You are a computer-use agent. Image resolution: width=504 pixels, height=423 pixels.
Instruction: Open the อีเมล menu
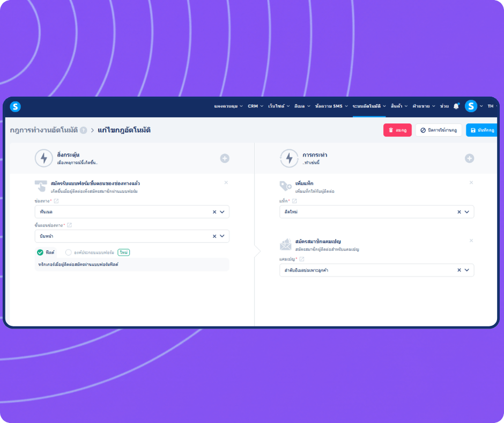pyautogui.click(x=302, y=106)
